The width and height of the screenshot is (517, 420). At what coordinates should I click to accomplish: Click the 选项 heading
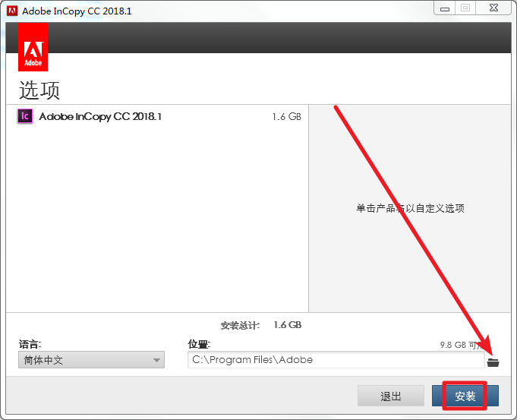[39, 90]
